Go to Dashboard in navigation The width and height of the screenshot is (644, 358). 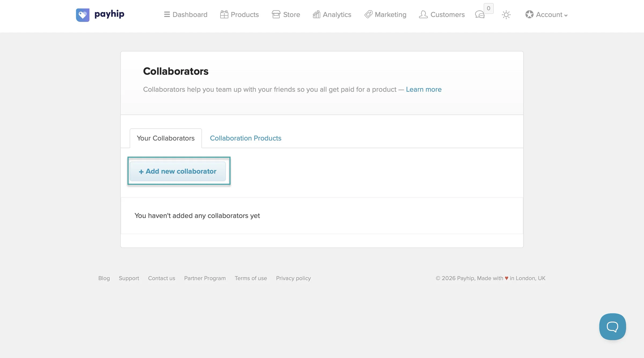pyautogui.click(x=186, y=15)
